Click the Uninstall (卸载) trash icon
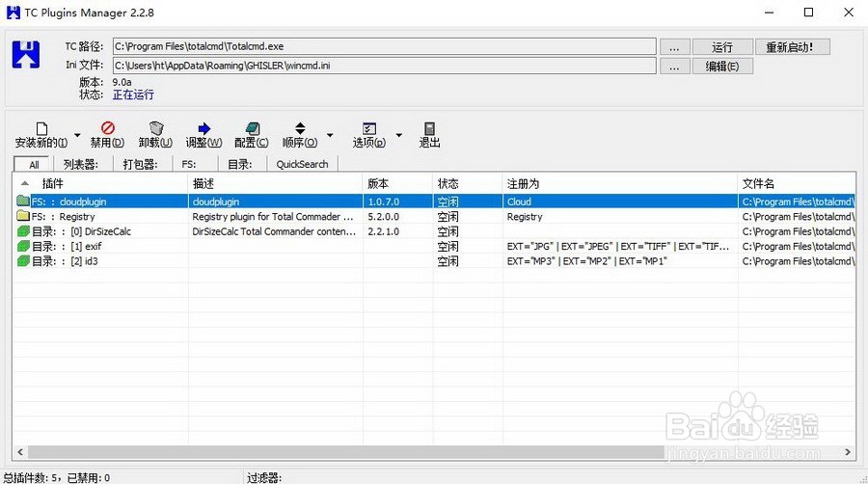868x484 pixels. 155,128
